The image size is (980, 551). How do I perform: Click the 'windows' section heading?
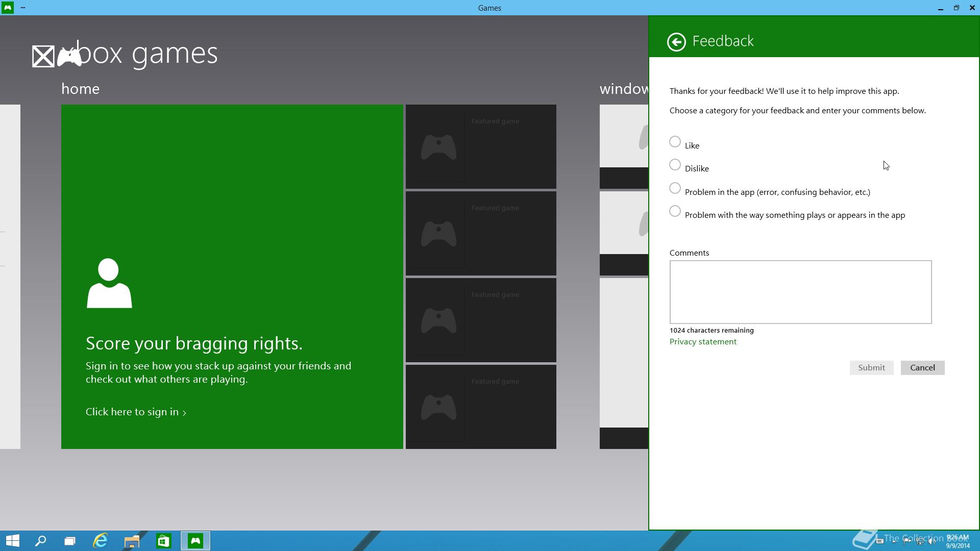tap(624, 89)
